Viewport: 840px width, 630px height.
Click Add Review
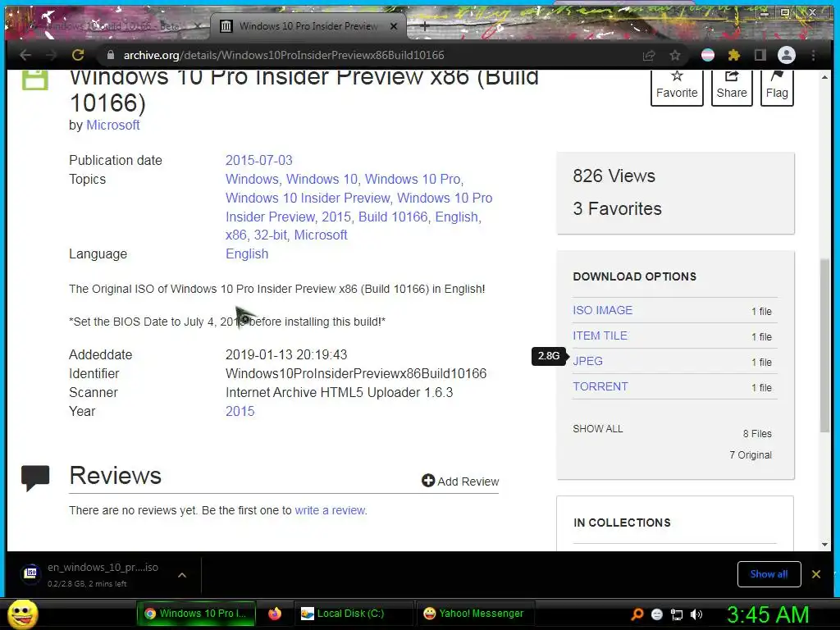[x=460, y=481]
